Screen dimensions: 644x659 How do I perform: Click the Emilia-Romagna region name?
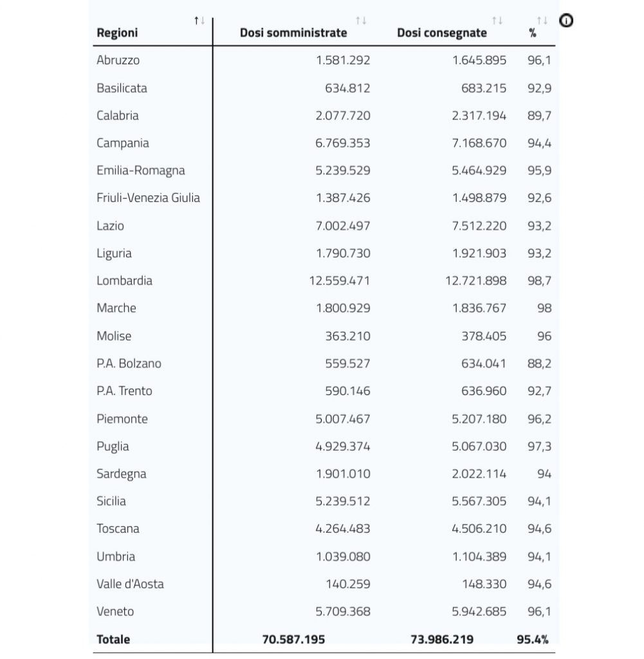tap(141, 171)
